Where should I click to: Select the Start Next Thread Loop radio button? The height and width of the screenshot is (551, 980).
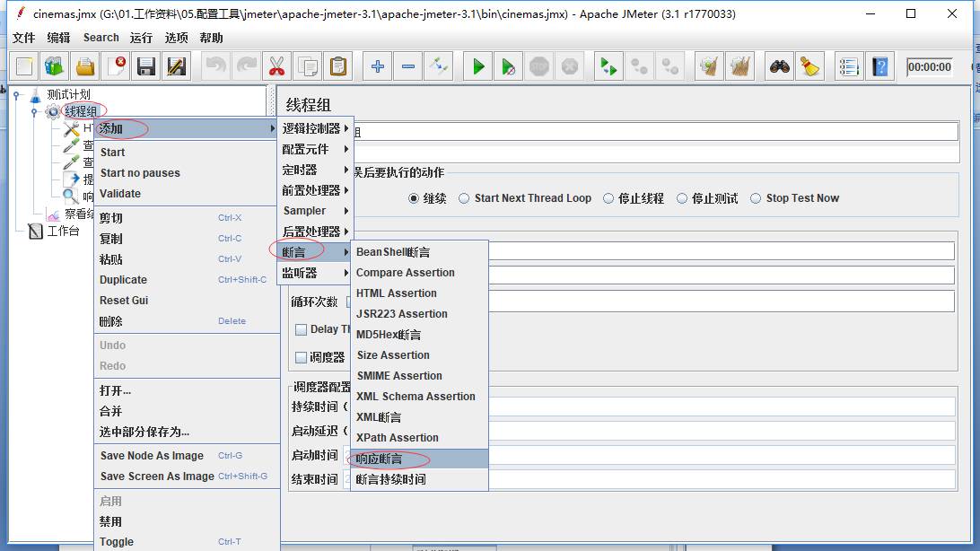[x=464, y=198]
